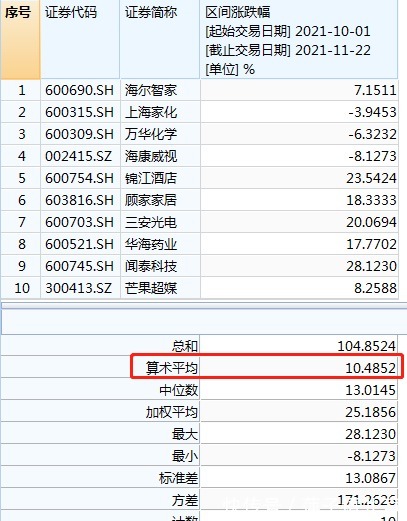407x521 pixels.
Task: Select value 18.3333 cell
Action: [299, 200]
